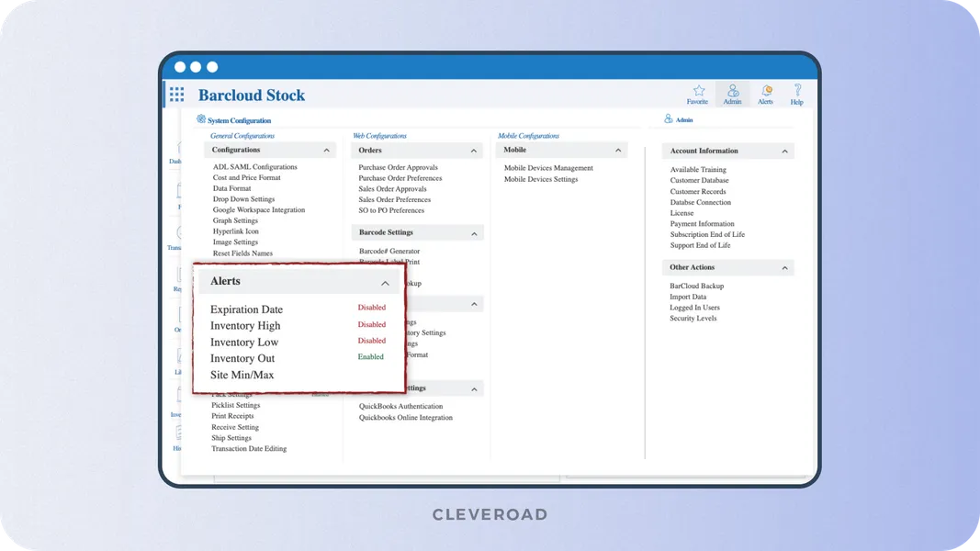The width and height of the screenshot is (980, 551).
Task: Open Mobile Devices Management
Action: tap(548, 168)
